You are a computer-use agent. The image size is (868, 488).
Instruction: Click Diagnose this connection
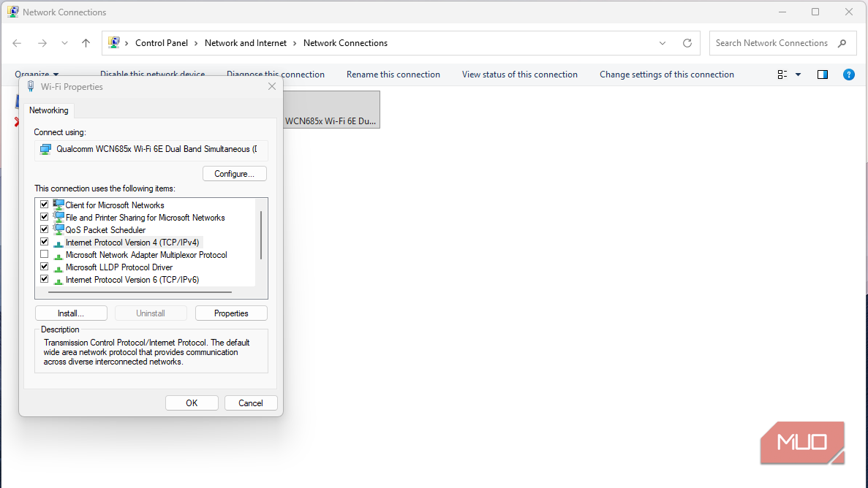[x=276, y=74]
